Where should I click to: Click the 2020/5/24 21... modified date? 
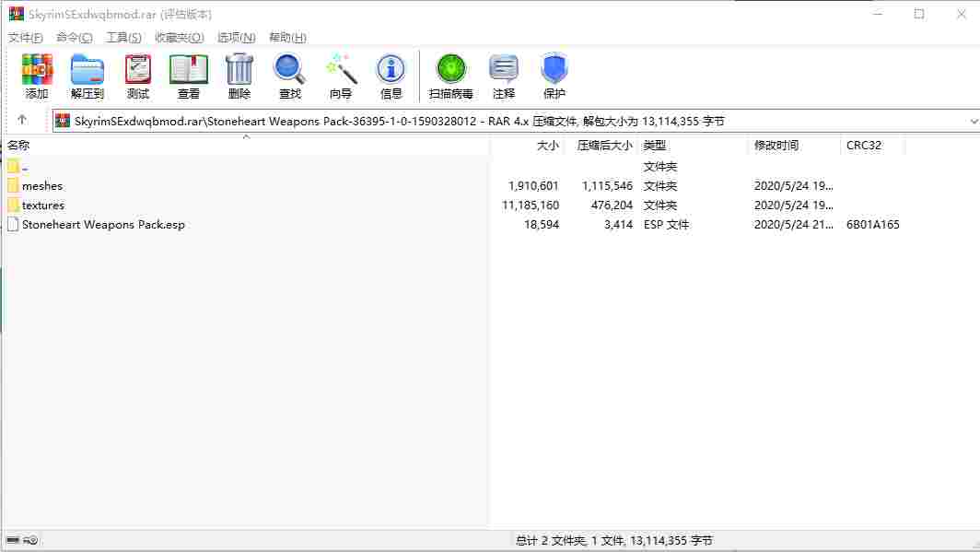[794, 225]
